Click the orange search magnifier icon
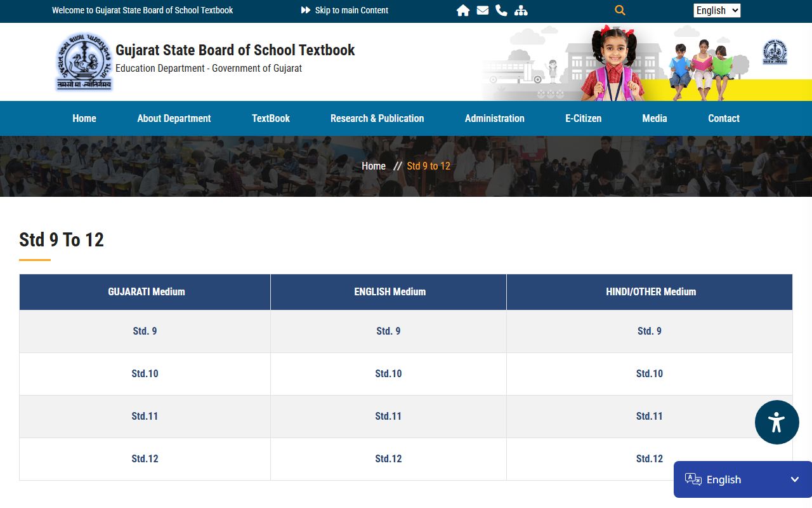Screen dimensions: 812x508 tap(620, 10)
